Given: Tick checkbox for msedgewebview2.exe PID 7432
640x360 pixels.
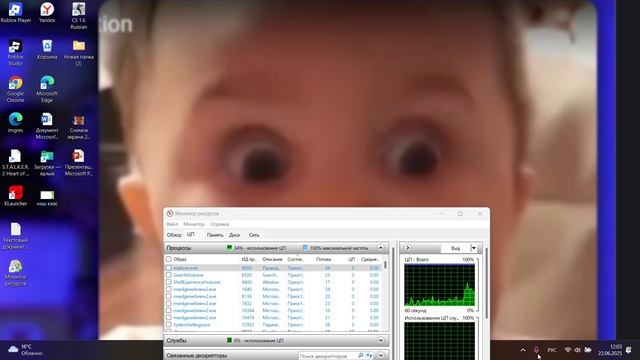Looking at the screenshot, I should [169, 303].
